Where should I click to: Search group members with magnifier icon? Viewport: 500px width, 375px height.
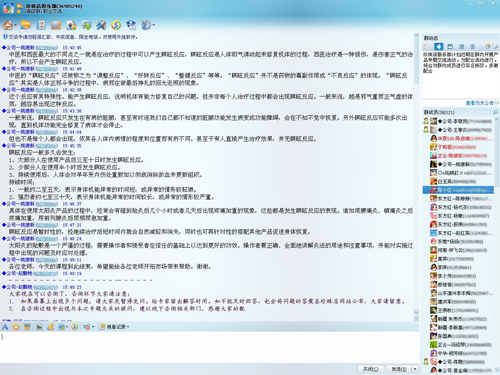(x=495, y=112)
